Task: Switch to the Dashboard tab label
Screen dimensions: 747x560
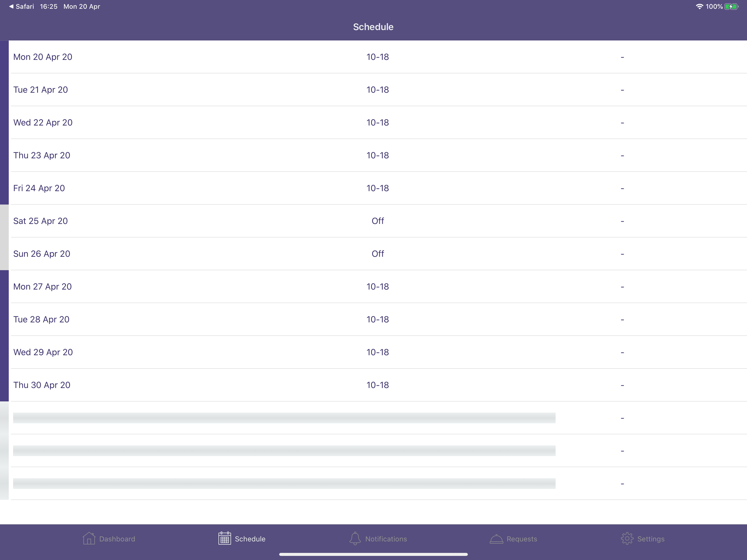Action: (117, 539)
